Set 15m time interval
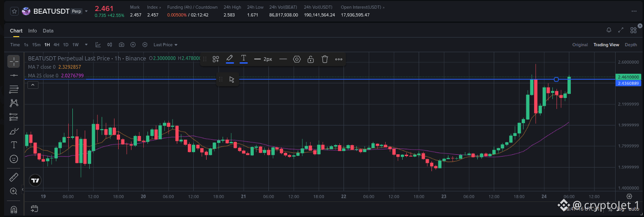Image resolution: width=644 pixels, height=217 pixels. pos(36,44)
